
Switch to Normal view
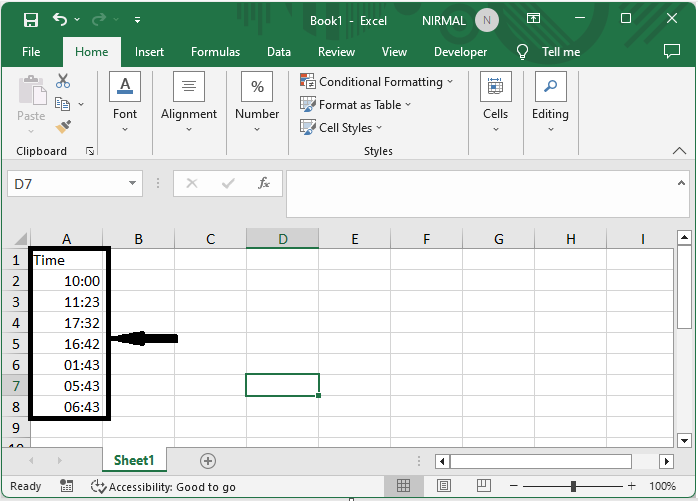pyautogui.click(x=403, y=485)
